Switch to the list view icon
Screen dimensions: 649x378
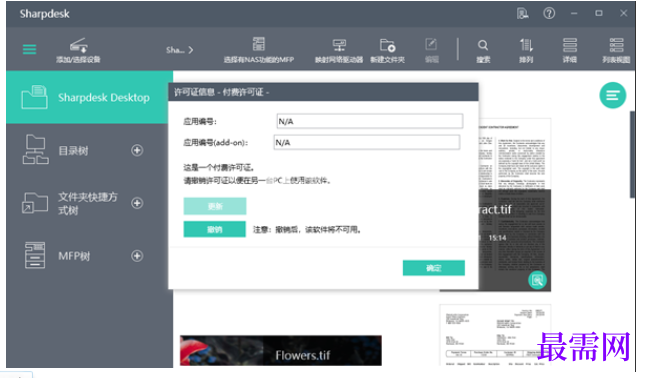(x=616, y=45)
